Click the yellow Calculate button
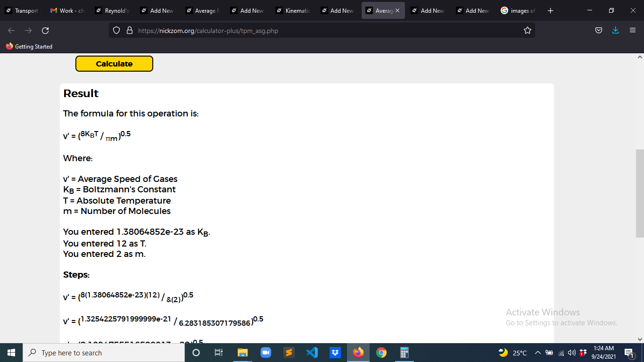 [x=114, y=64]
